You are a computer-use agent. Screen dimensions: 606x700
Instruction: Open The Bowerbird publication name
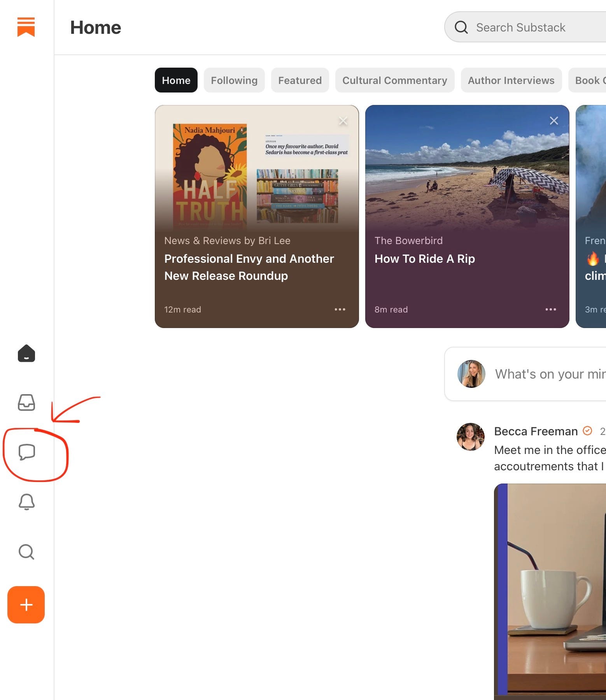pos(408,241)
